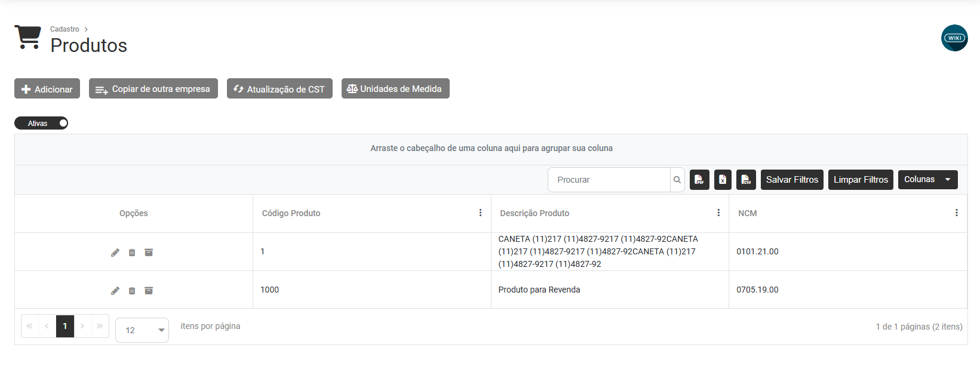Open the NCM column options menu
The height and width of the screenshot is (366, 980).
pyautogui.click(x=956, y=213)
